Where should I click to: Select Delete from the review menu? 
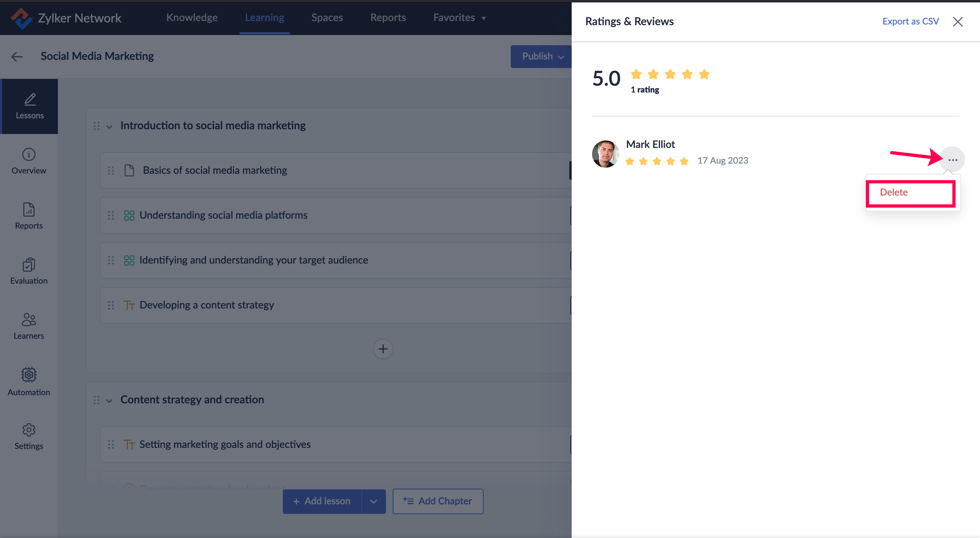tap(894, 192)
